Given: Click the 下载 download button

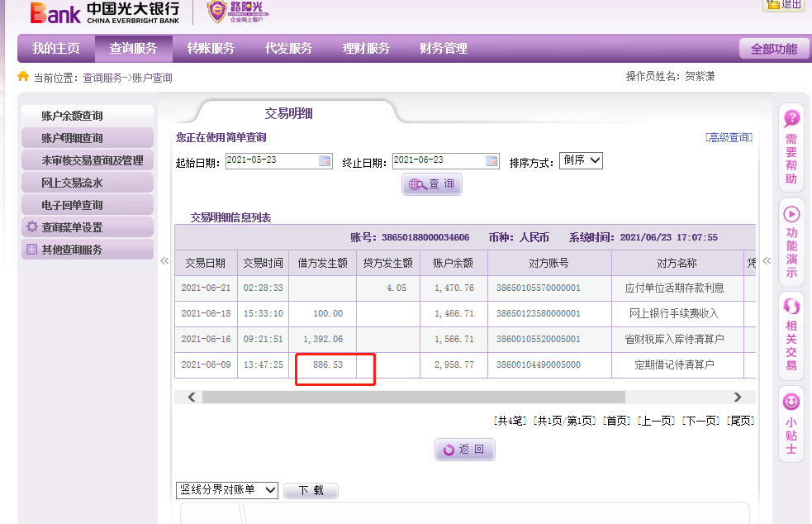Looking at the screenshot, I should (x=311, y=491).
